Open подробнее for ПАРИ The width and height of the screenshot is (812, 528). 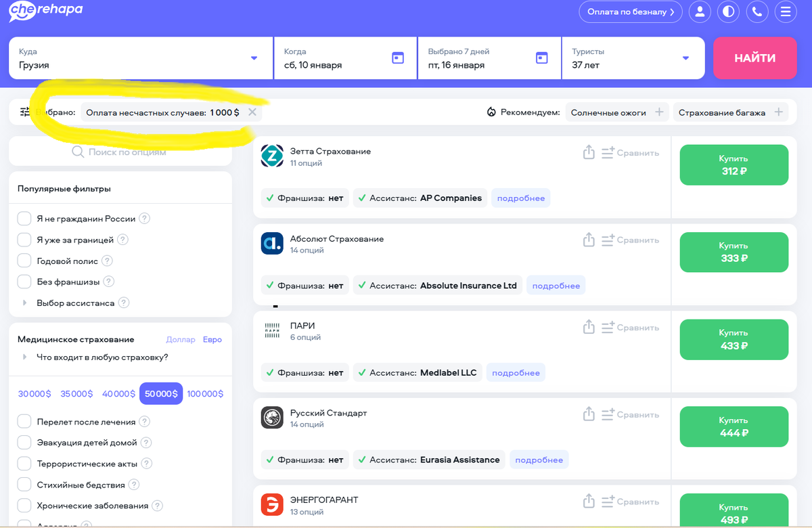516,373
